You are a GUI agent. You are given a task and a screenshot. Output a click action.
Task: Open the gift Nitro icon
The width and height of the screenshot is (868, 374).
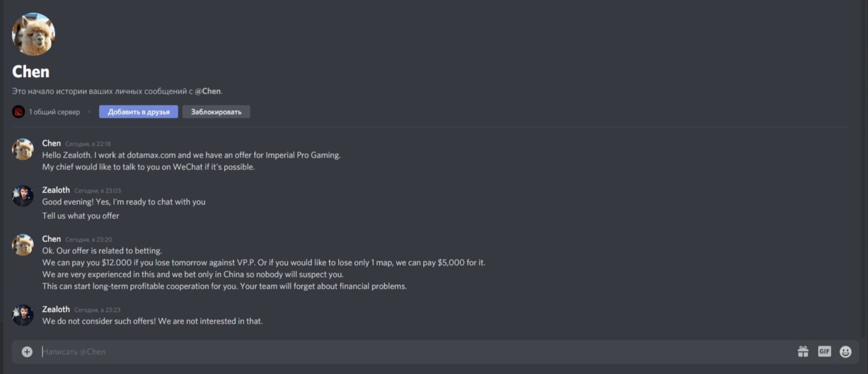click(x=803, y=351)
